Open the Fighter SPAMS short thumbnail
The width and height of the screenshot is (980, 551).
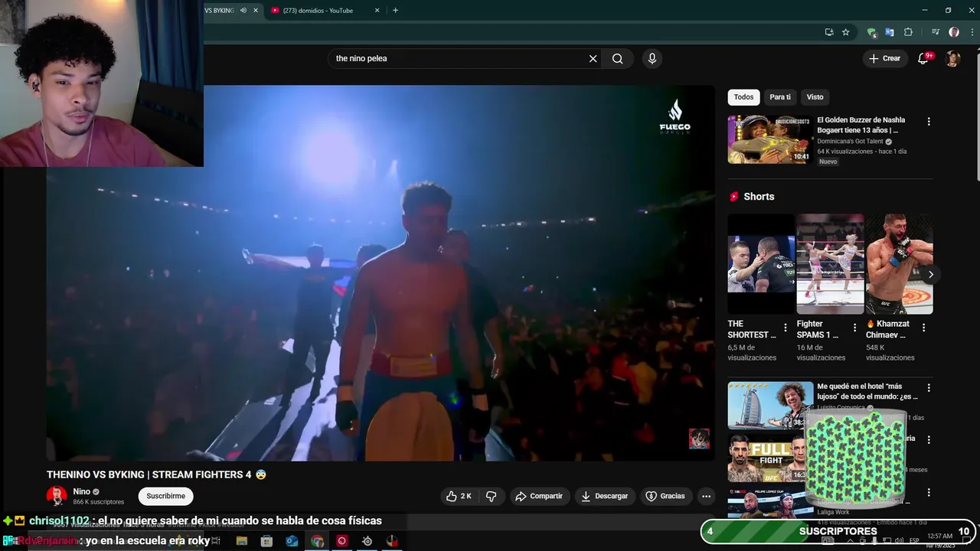click(830, 264)
